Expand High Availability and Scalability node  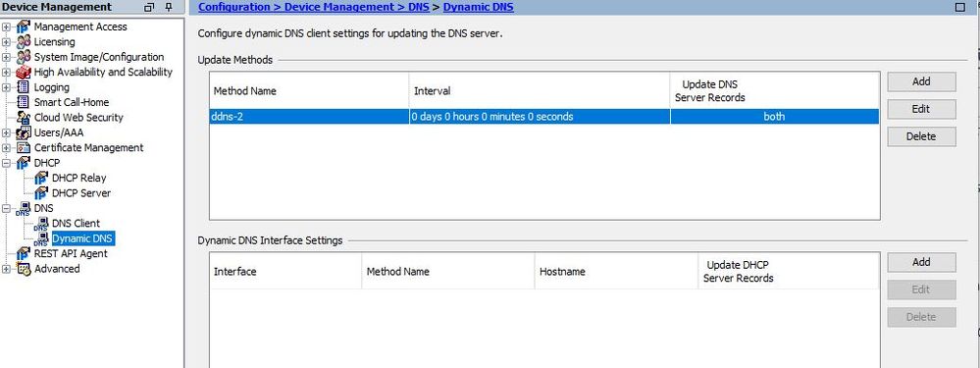click(x=6, y=72)
